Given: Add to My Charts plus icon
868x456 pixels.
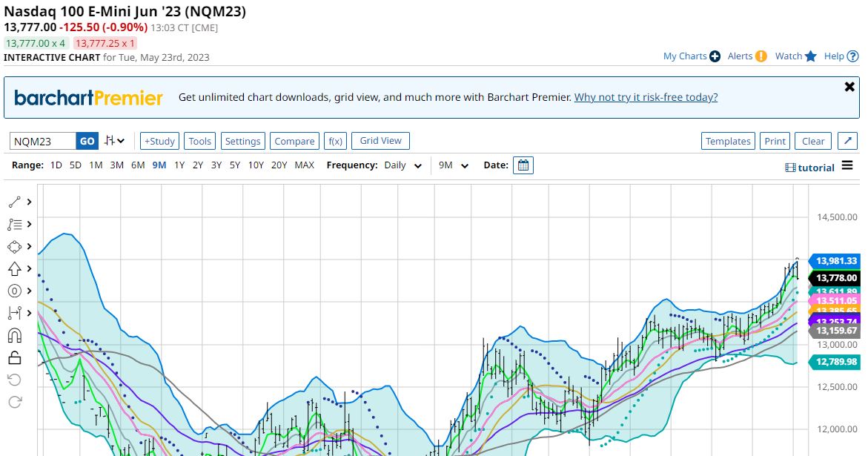Looking at the screenshot, I should (715, 56).
